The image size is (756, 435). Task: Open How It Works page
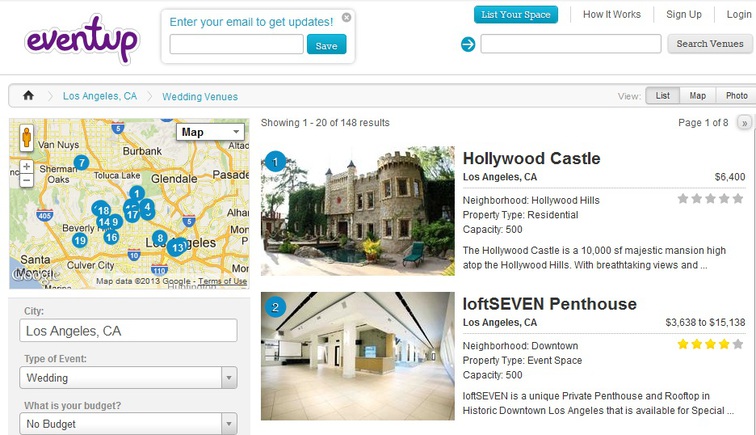click(x=612, y=14)
